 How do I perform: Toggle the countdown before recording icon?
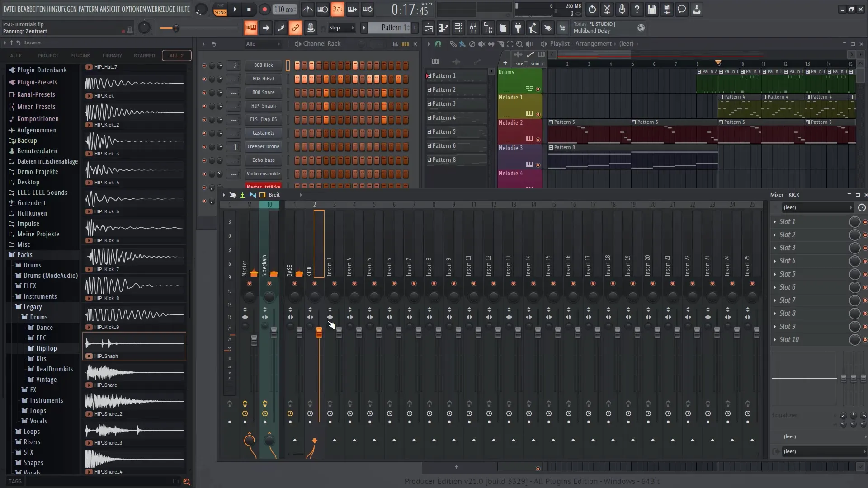click(x=337, y=9)
